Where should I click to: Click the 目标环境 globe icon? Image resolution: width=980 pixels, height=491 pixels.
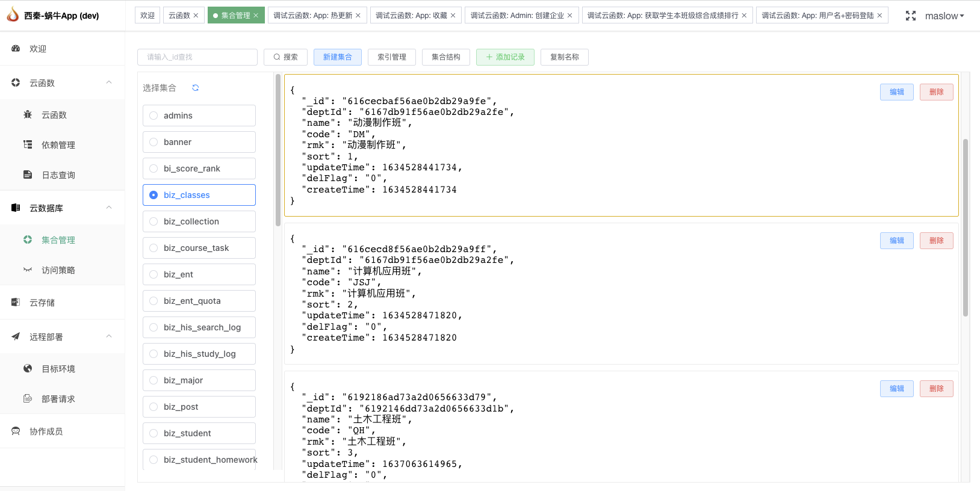click(28, 369)
